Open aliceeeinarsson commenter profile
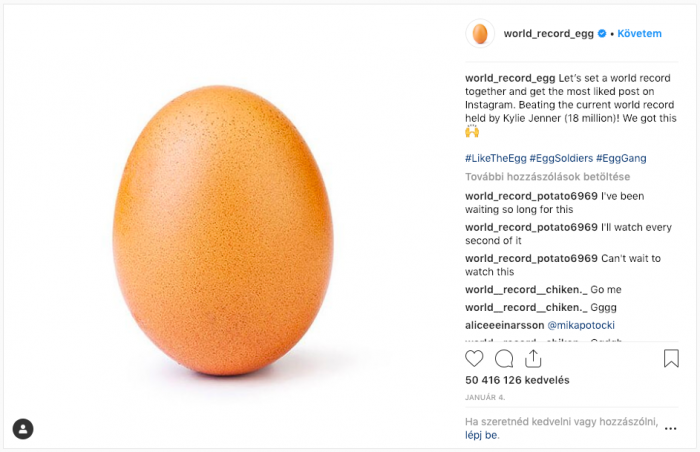 (x=503, y=326)
